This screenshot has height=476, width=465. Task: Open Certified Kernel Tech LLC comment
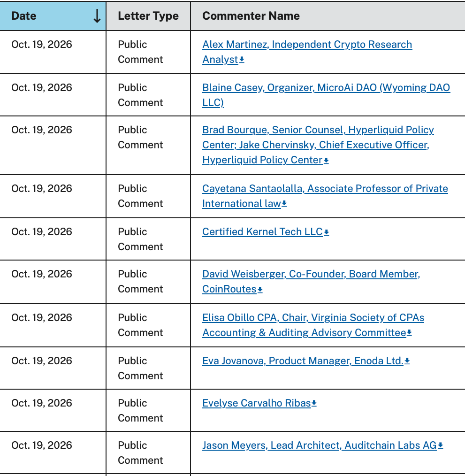262,231
